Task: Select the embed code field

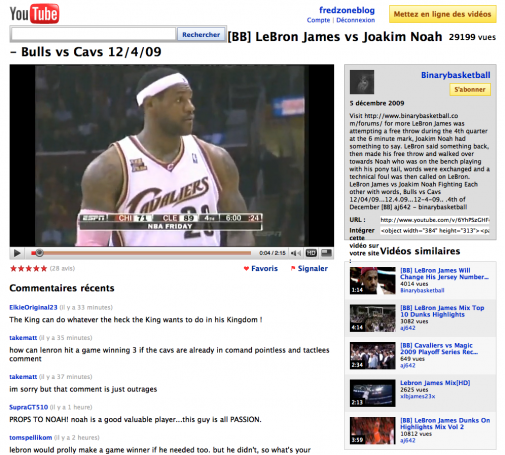Action: coord(435,231)
